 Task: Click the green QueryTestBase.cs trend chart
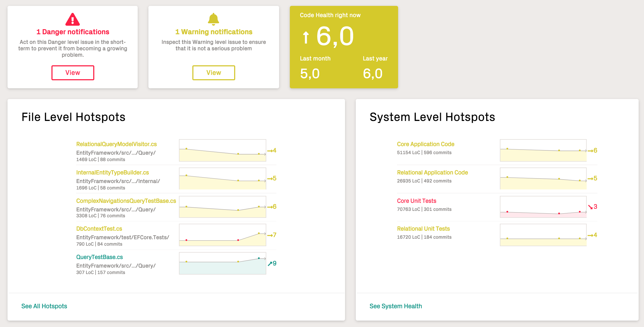tap(223, 263)
